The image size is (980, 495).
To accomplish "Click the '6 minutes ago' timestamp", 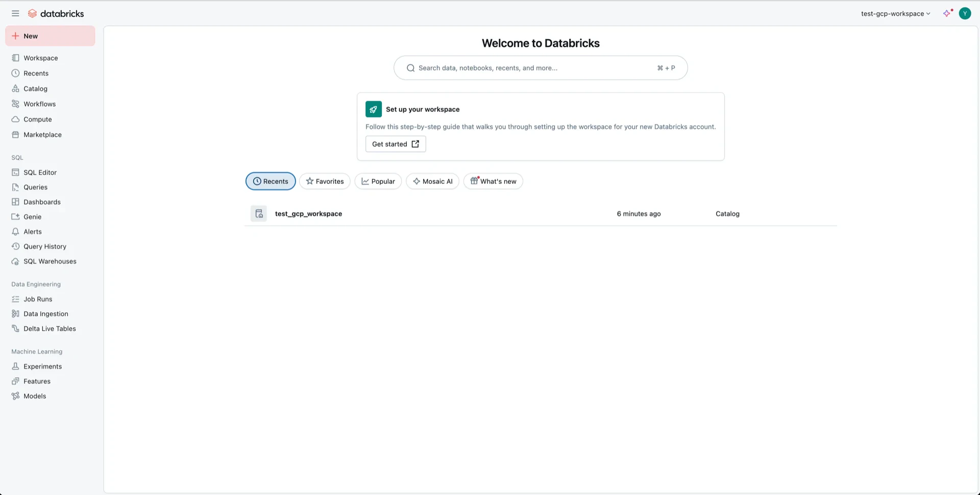I will 639,214.
